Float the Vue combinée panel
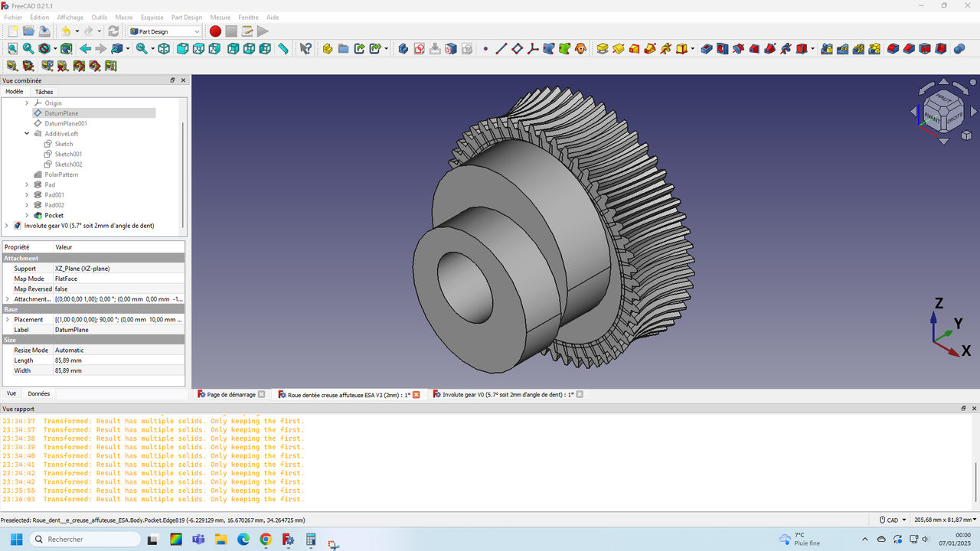980x551 pixels. (173, 80)
